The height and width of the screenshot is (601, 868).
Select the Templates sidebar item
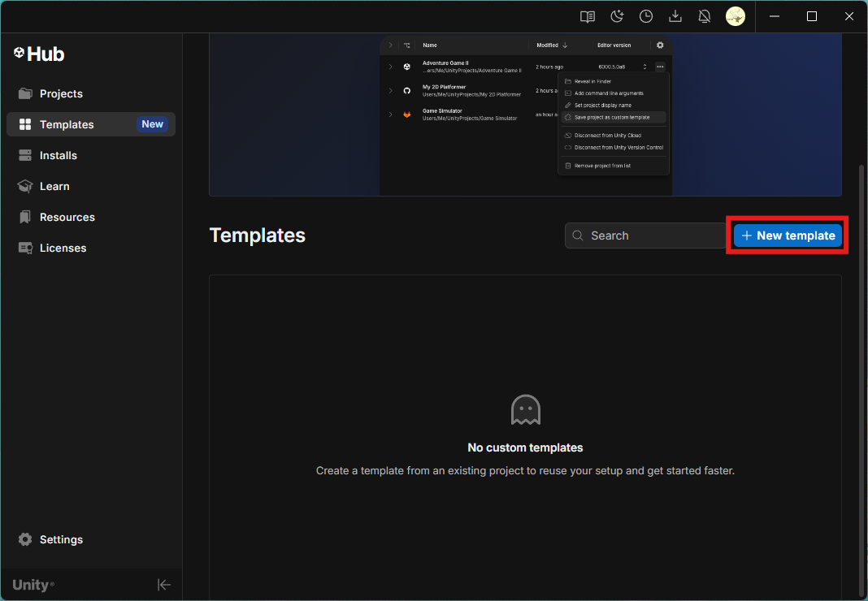91,124
